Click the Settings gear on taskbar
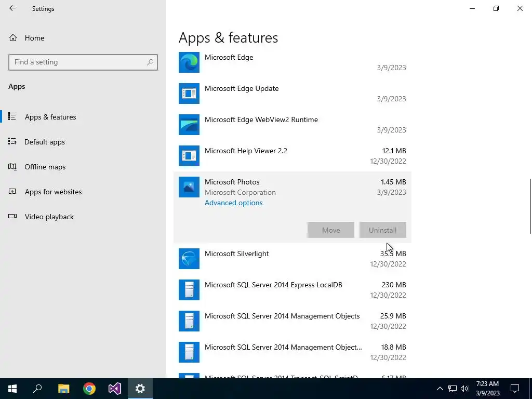The height and width of the screenshot is (399, 532). coord(140,389)
